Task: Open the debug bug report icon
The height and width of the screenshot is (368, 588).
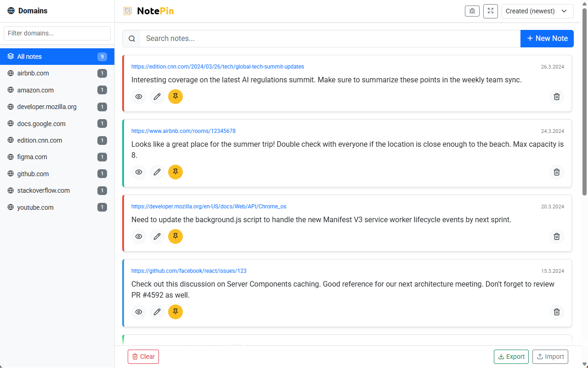Action: [472, 11]
